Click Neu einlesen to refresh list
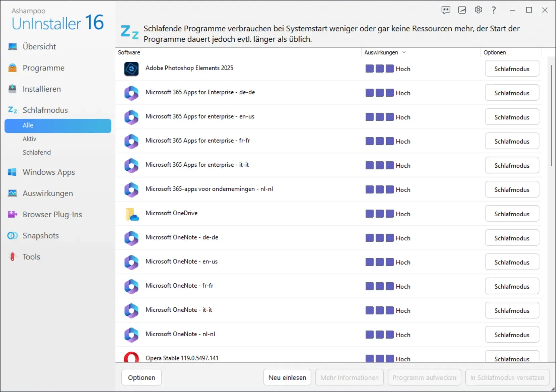556x392 pixels. click(287, 377)
